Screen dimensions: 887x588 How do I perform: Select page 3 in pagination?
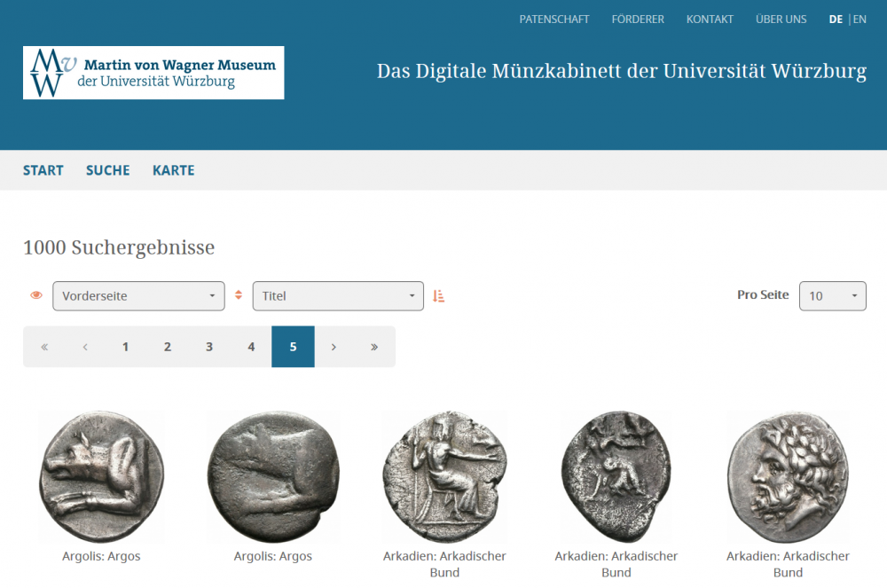point(209,347)
